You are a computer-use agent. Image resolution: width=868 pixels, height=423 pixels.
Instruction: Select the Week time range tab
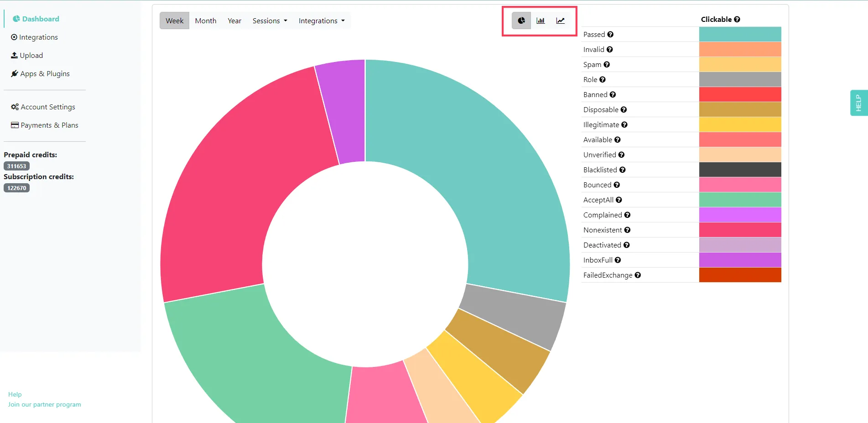pos(174,21)
